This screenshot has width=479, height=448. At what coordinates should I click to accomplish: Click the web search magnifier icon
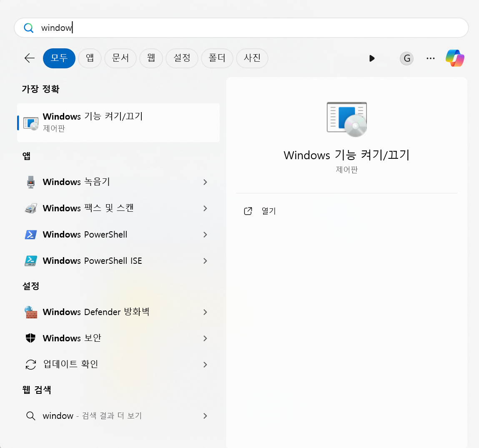pos(30,416)
